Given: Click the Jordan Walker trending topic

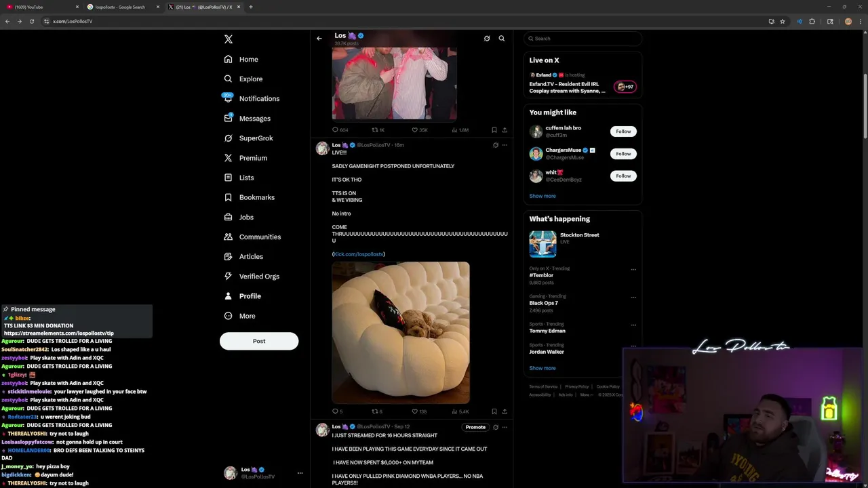Looking at the screenshot, I should pyautogui.click(x=547, y=352).
